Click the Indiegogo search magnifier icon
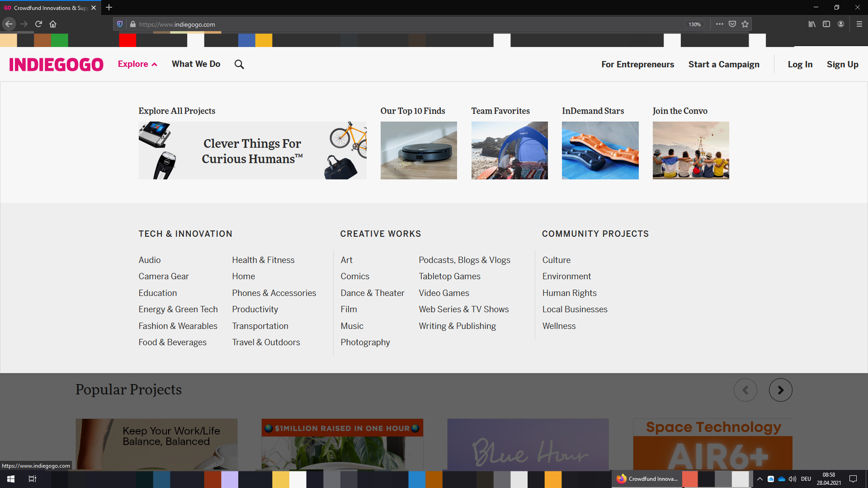 coord(239,64)
